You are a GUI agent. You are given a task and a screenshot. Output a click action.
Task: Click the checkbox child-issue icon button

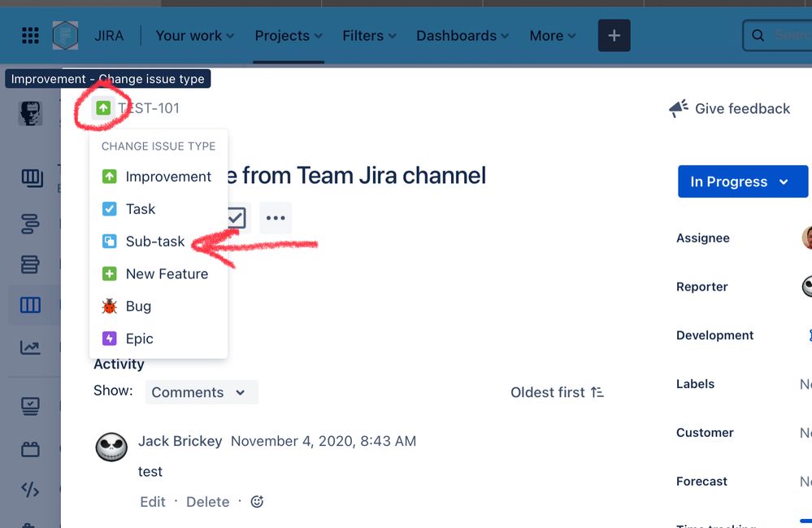(238, 217)
